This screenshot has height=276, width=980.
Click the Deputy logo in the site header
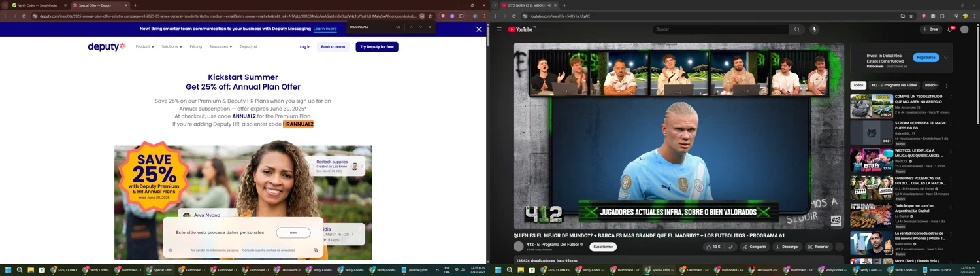point(106,46)
